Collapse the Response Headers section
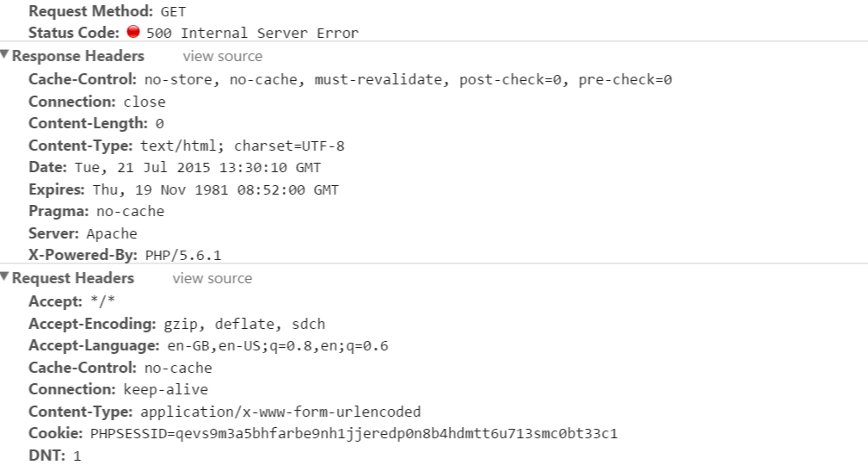 pyautogui.click(x=5, y=56)
